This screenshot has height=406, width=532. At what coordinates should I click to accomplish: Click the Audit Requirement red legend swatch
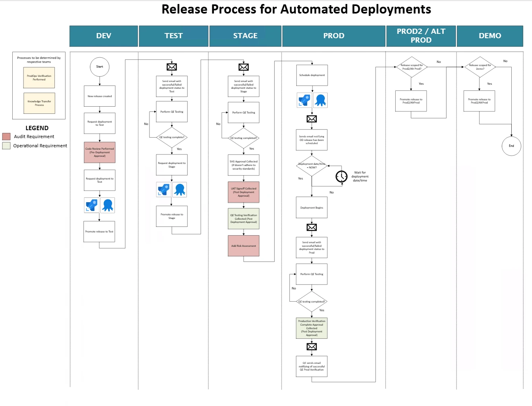point(6,137)
